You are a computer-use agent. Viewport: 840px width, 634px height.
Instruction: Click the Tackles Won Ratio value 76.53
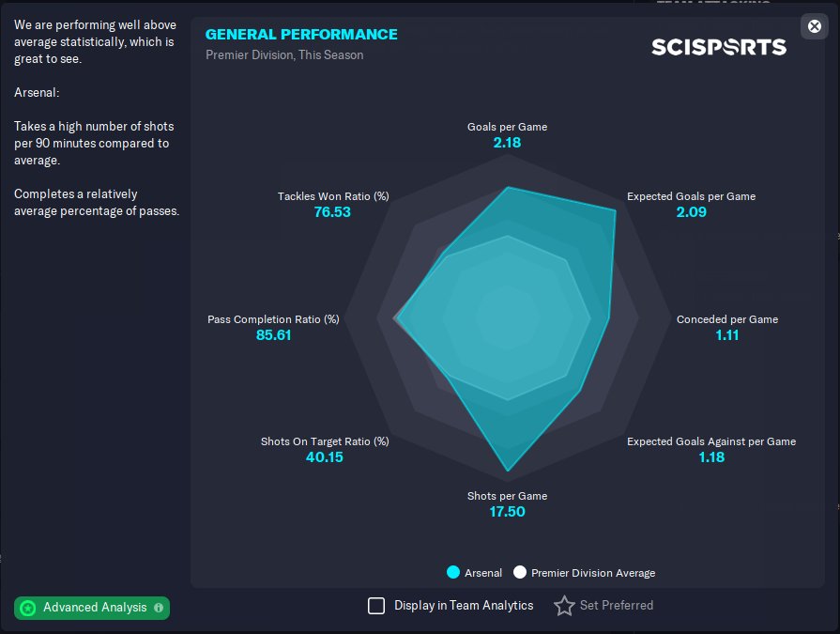(x=332, y=212)
